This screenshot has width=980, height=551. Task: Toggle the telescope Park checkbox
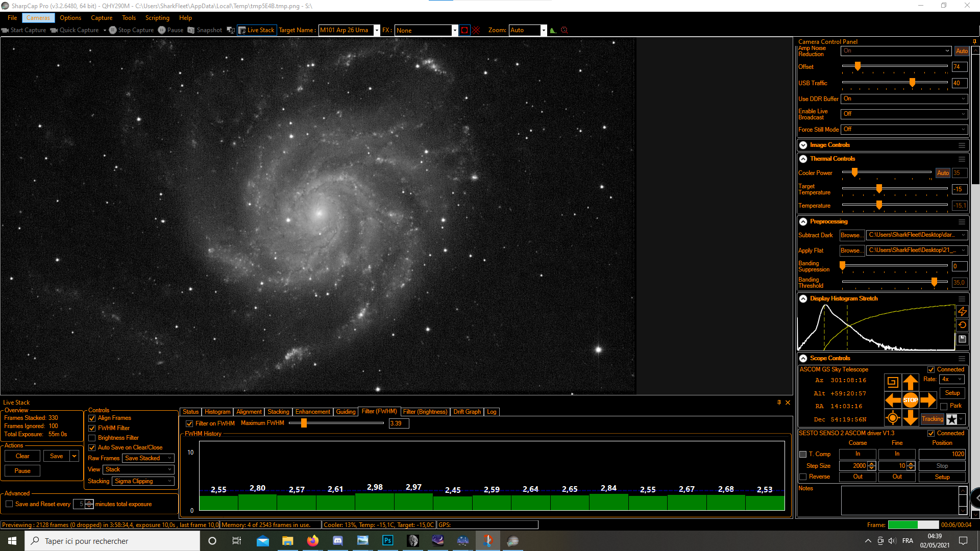point(944,406)
